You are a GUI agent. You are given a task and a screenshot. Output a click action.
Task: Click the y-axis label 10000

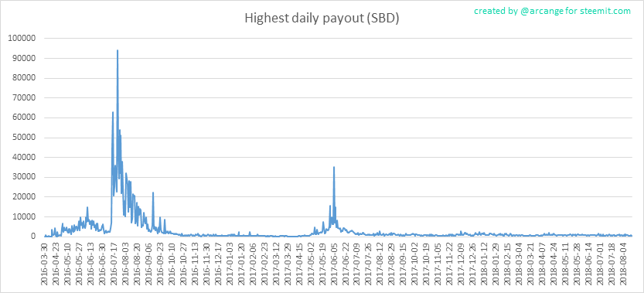(x=25, y=216)
